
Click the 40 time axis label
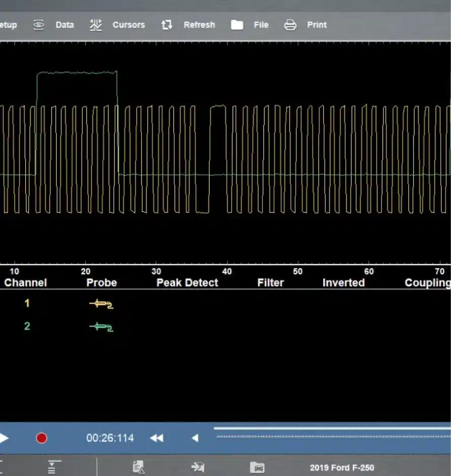[x=227, y=271]
